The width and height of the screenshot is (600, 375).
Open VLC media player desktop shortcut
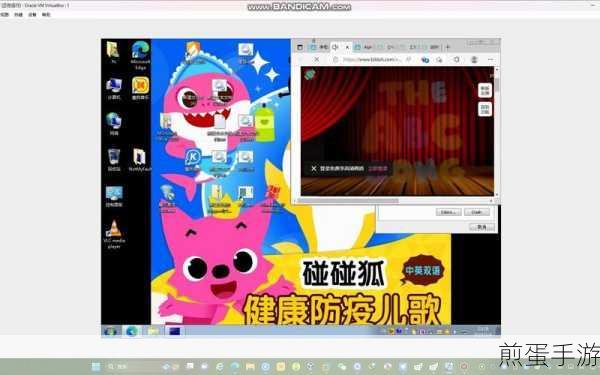pyautogui.click(x=114, y=234)
